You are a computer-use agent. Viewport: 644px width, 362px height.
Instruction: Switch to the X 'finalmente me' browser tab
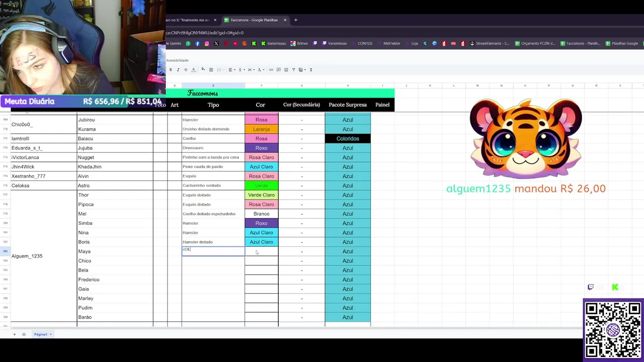pyautogui.click(x=189, y=20)
